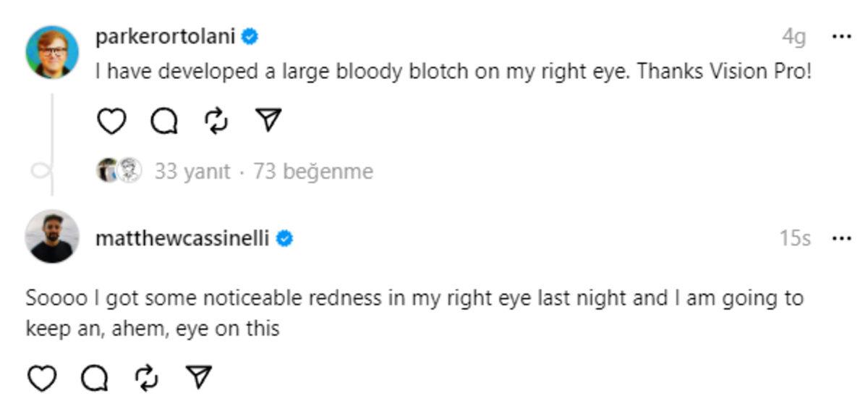Viewport: 868px width, 404px height.
Task: Click the replier avatars beside 33 yanıt
Action: point(119,171)
